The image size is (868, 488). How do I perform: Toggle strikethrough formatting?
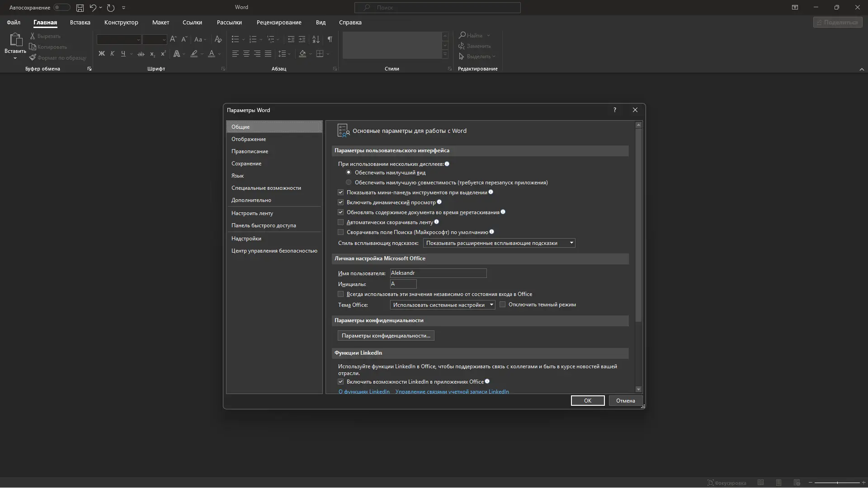click(x=141, y=54)
